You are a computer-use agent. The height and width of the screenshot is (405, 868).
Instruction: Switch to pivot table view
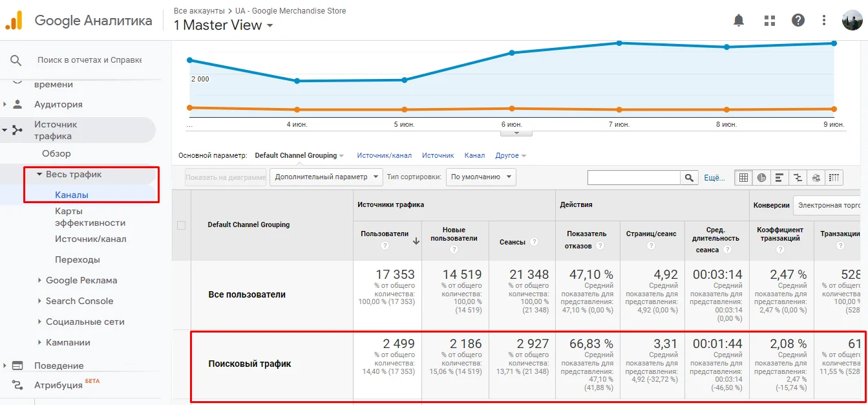pyautogui.click(x=834, y=177)
